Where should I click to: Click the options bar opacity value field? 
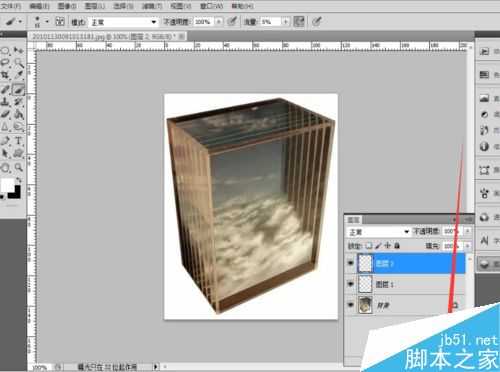click(x=203, y=22)
